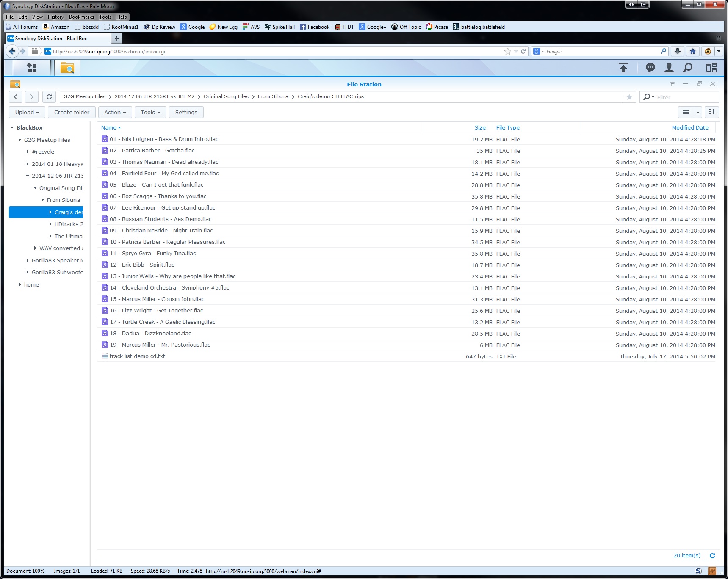The width and height of the screenshot is (728, 579).
Task: Open the browser File menu
Action: click(10, 17)
